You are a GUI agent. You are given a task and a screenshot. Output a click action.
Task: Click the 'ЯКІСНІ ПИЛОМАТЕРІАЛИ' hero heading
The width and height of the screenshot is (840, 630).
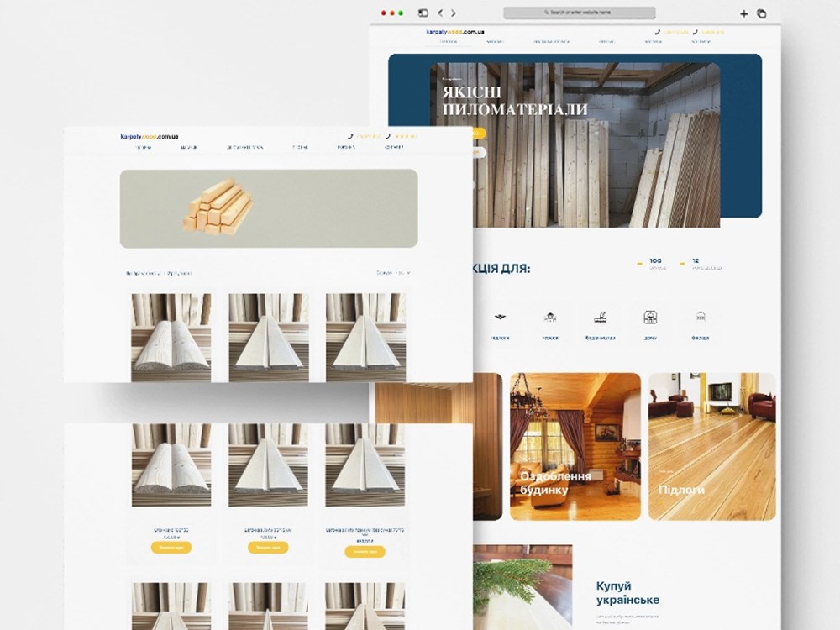515,101
